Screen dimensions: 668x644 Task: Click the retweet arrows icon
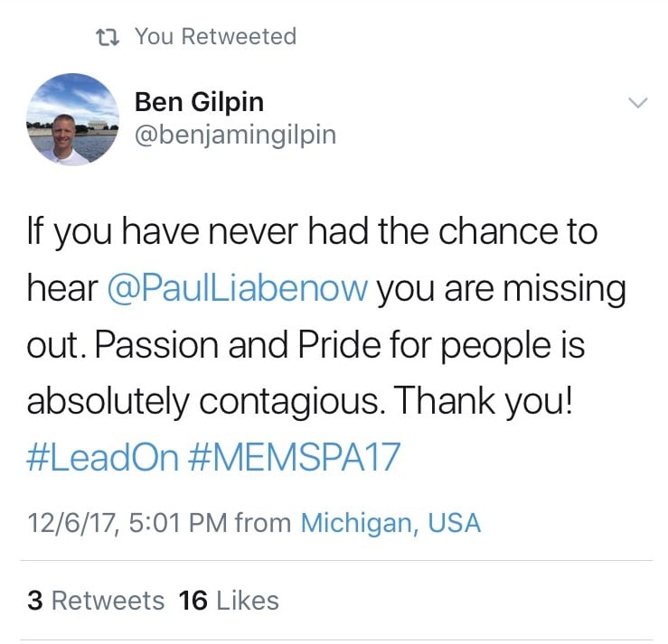pyautogui.click(x=107, y=37)
